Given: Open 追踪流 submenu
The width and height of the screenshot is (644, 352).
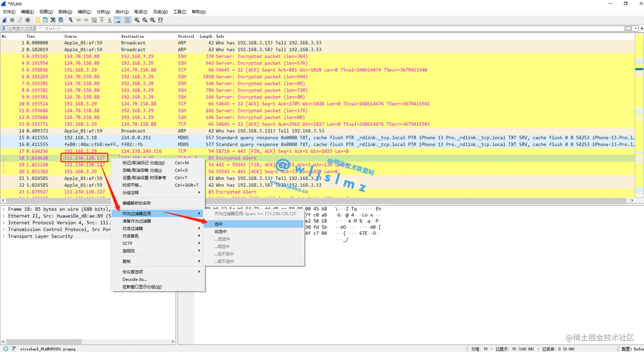Looking at the screenshot, I should coord(158,251).
